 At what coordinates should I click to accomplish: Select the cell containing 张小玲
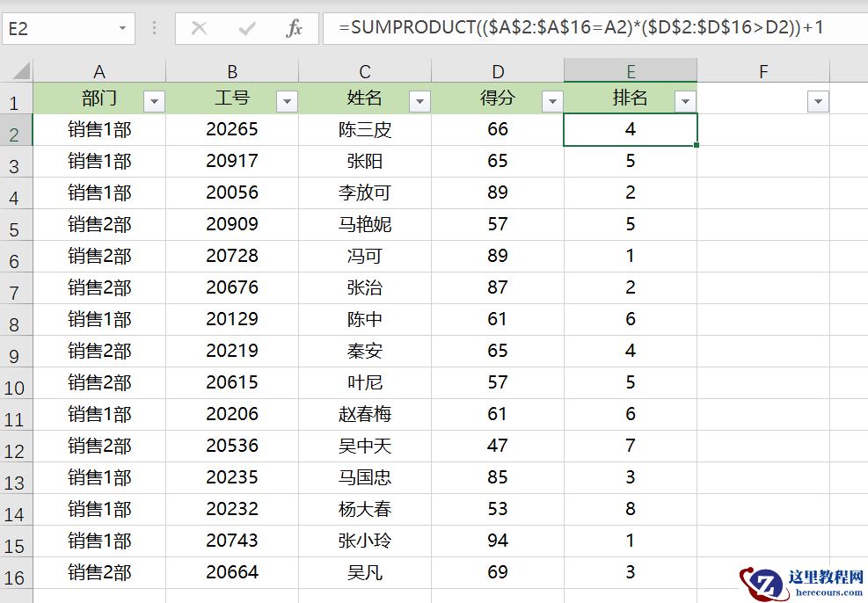tap(365, 541)
